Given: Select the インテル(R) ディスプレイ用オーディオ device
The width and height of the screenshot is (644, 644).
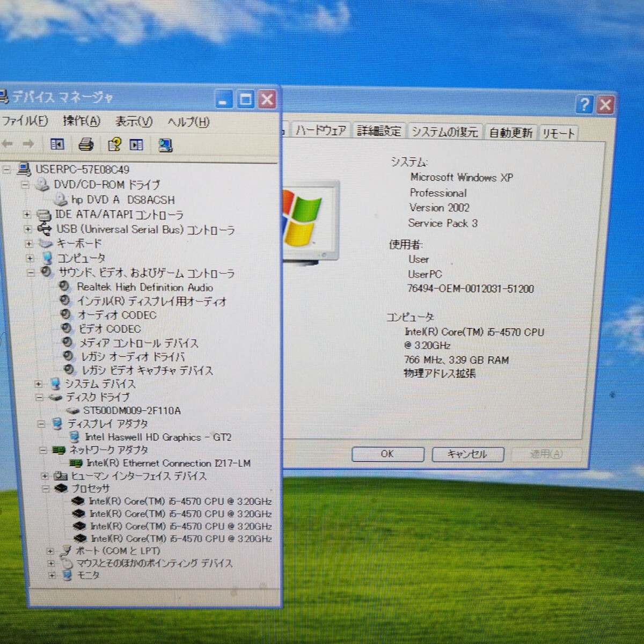Looking at the screenshot, I should (x=152, y=301).
